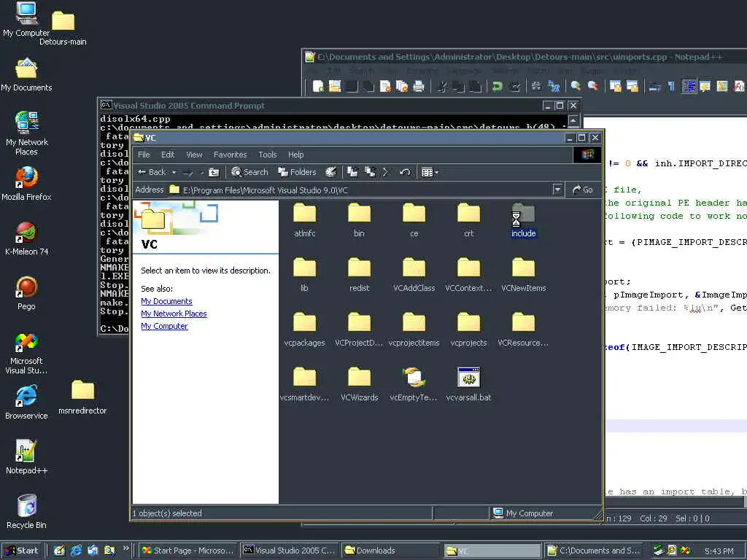Click the Start button

[x=21, y=551]
